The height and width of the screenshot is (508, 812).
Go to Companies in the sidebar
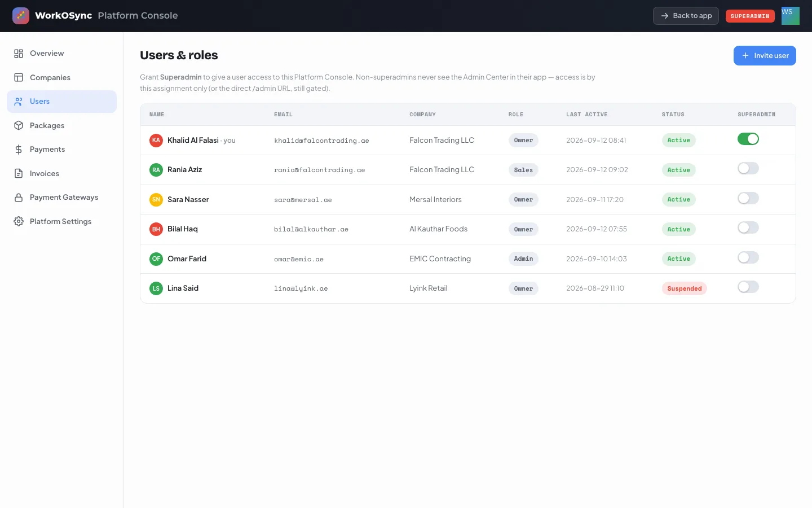tap(61, 77)
